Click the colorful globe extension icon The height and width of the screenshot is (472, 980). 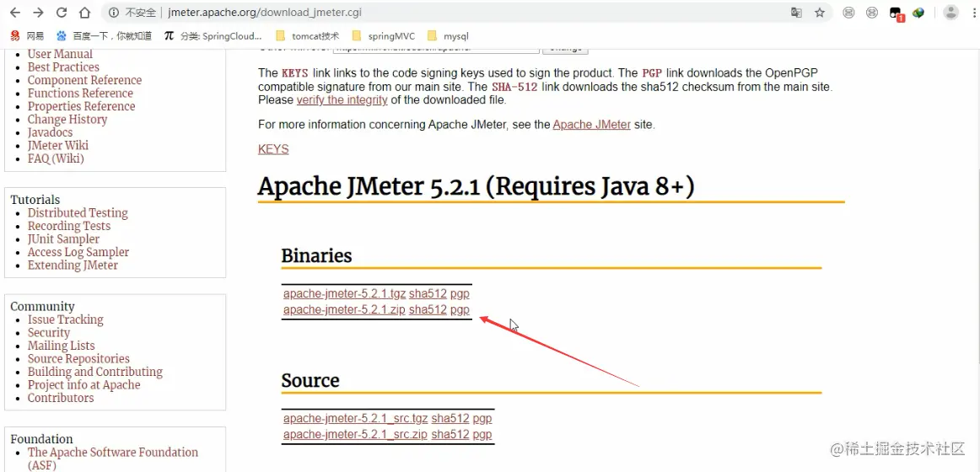(918, 13)
